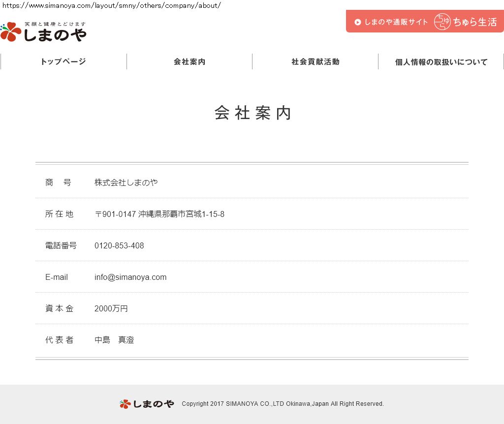504x424 pixels.
Task: Click the page URL text at top
Action: [112, 5]
